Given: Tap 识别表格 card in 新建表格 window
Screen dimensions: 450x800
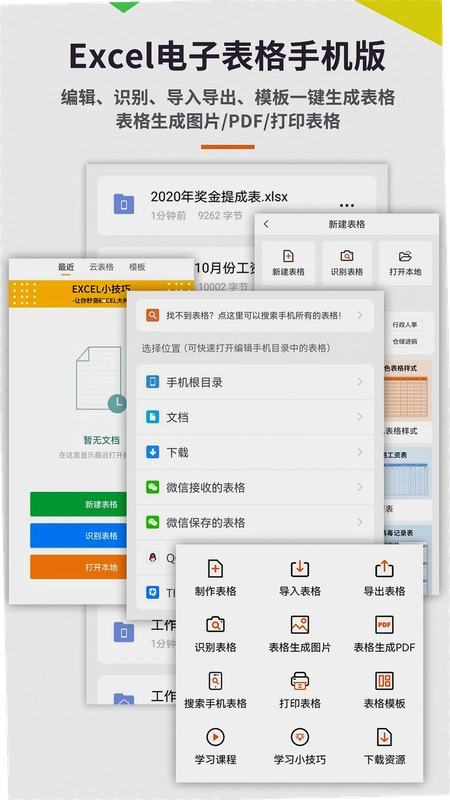Looking at the screenshot, I should pos(347,263).
